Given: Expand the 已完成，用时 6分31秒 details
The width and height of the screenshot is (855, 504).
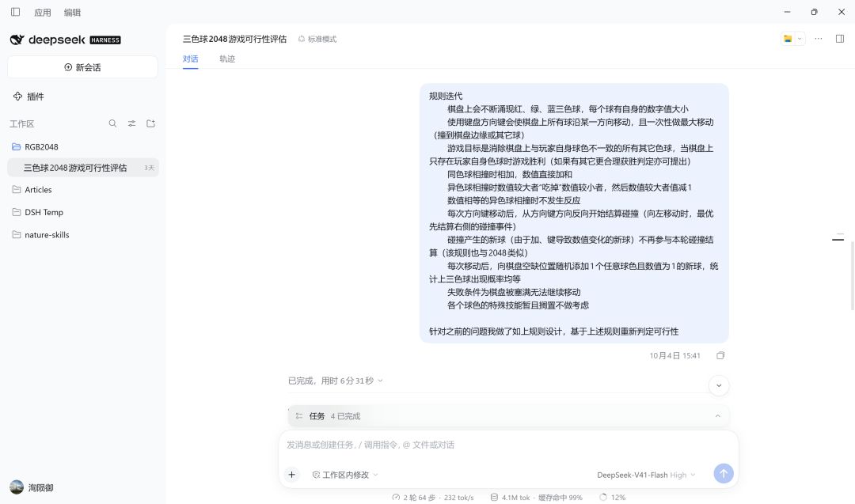Looking at the screenshot, I should (x=336, y=381).
